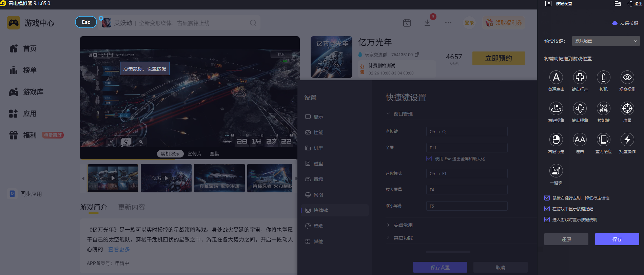Select the 键盘行走 D-pad icon
Screen dimensions: 644x275
click(x=580, y=78)
